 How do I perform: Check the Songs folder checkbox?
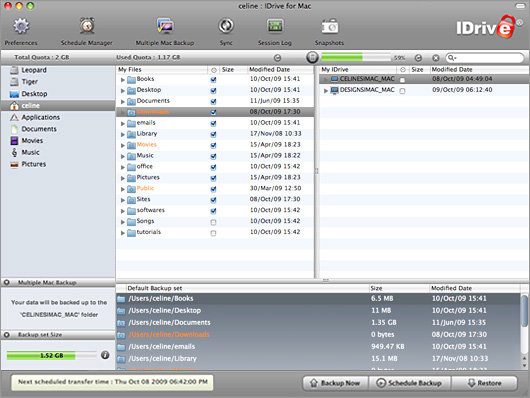point(213,222)
